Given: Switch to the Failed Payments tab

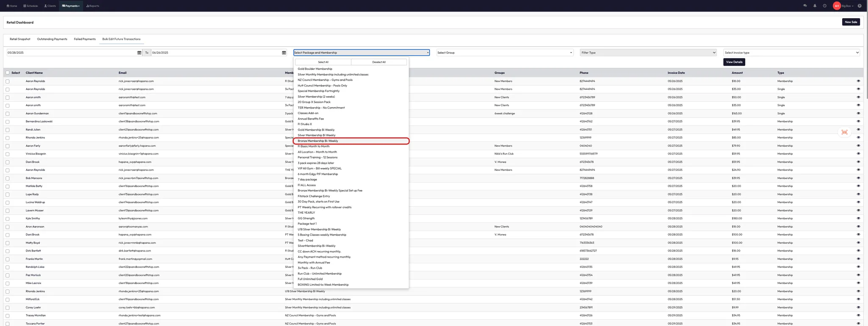Looking at the screenshot, I should click(85, 39).
